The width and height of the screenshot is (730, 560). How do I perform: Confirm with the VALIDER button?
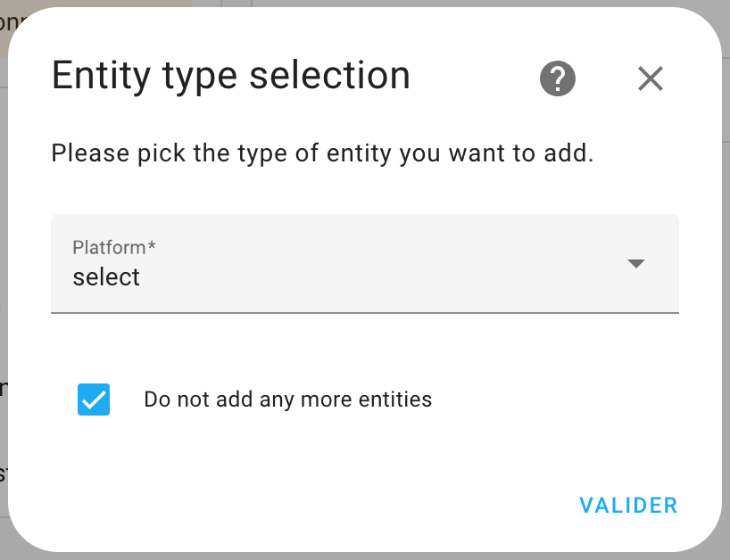click(628, 506)
